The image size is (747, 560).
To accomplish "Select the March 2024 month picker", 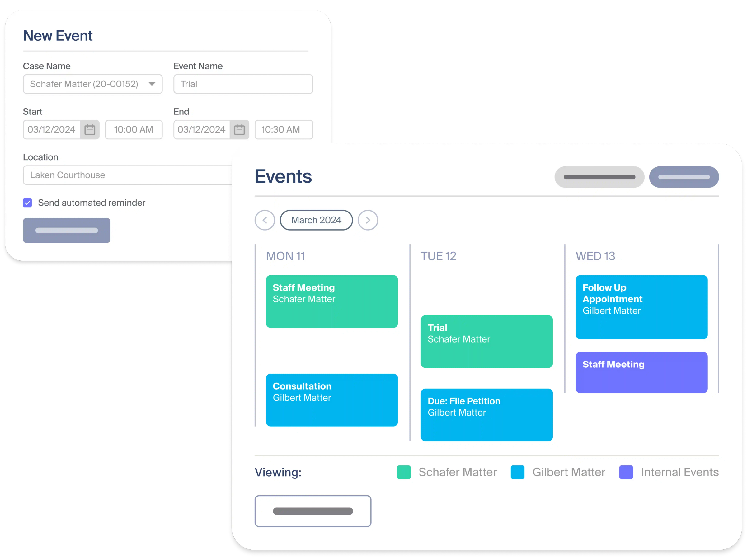I will (x=316, y=220).
